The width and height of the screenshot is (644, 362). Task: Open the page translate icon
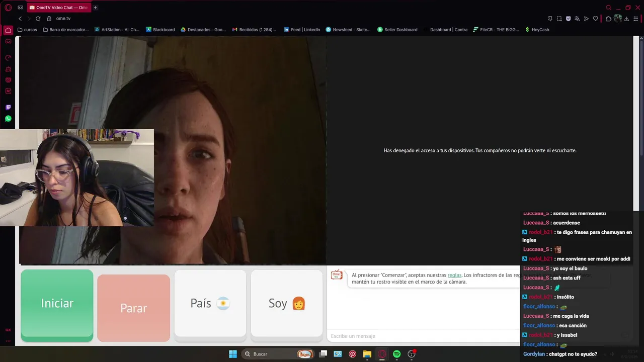pos(577,19)
